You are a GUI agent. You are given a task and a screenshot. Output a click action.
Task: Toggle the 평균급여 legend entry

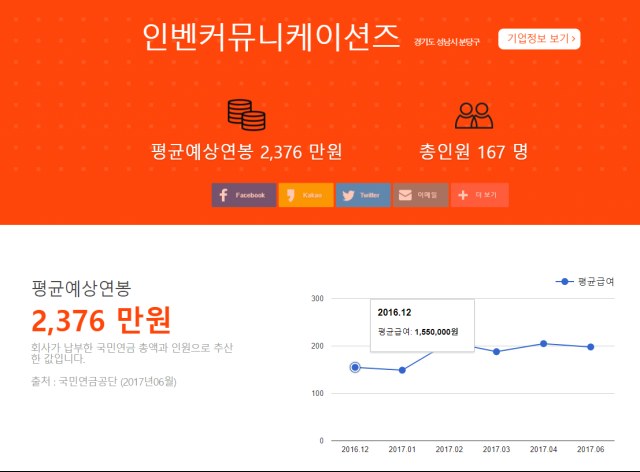[586, 282]
